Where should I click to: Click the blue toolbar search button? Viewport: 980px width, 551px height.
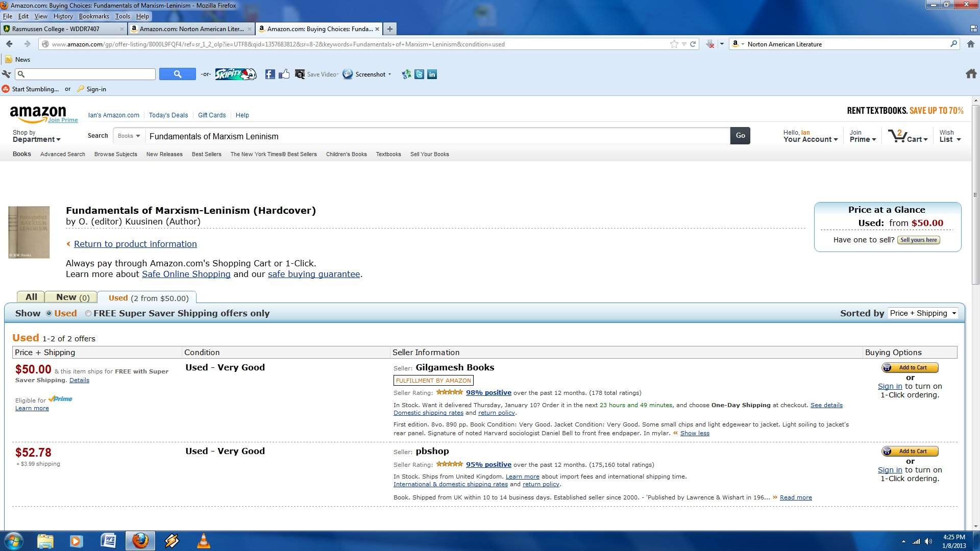click(x=177, y=74)
